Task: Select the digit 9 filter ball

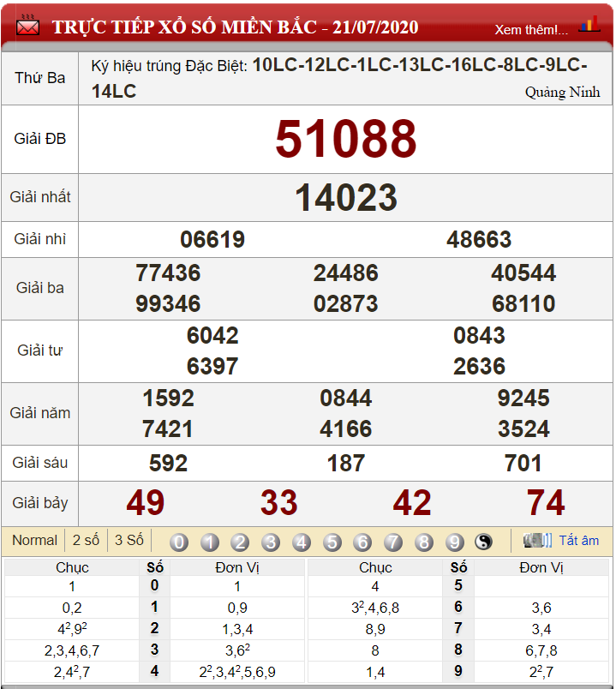Action: (x=454, y=542)
